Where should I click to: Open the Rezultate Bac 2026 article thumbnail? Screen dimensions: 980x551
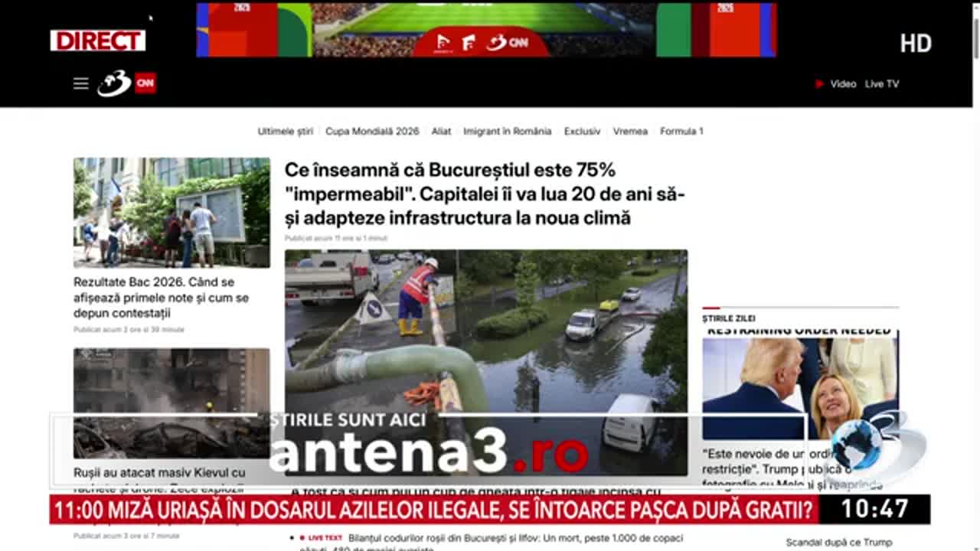[171, 213]
